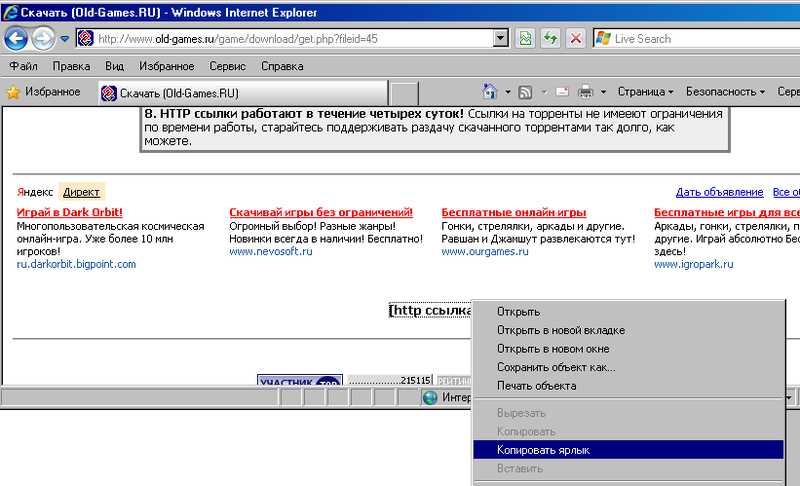
Task: Choose Печать объекта in context menu
Action: (628, 386)
